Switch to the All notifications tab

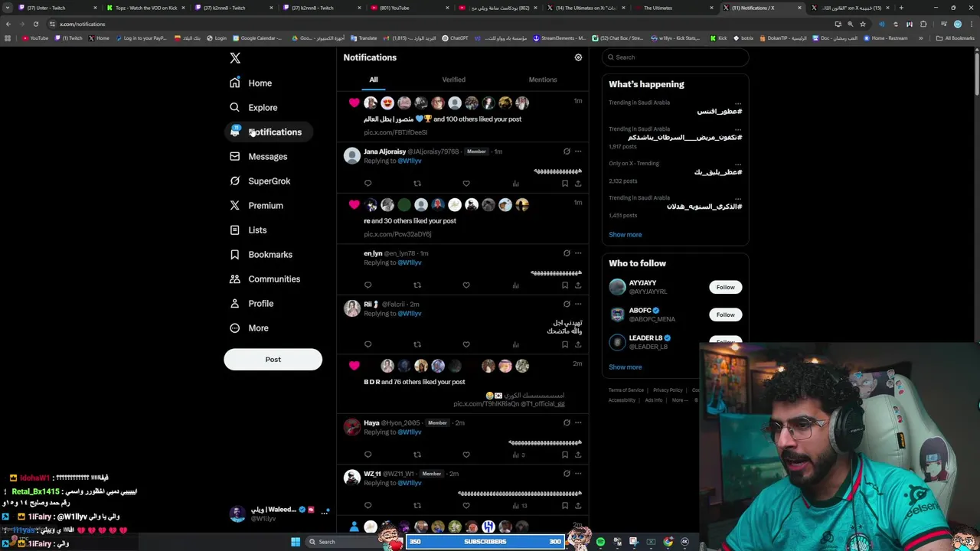(374, 80)
